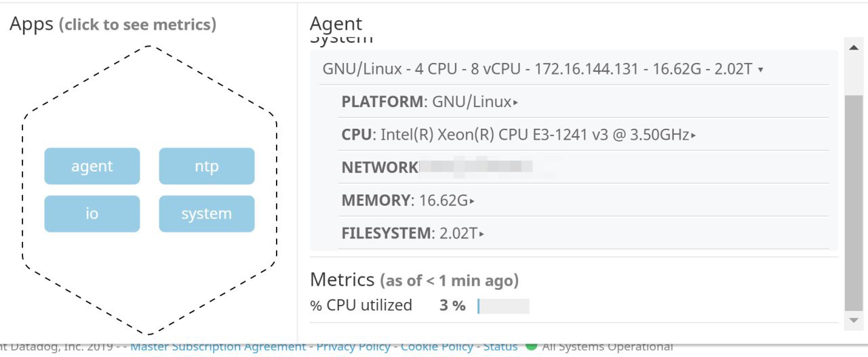This screenshot has height=357, width=868.
Task: Expand the CPU Intel Xeon row
Action: [x=693, y=135]
